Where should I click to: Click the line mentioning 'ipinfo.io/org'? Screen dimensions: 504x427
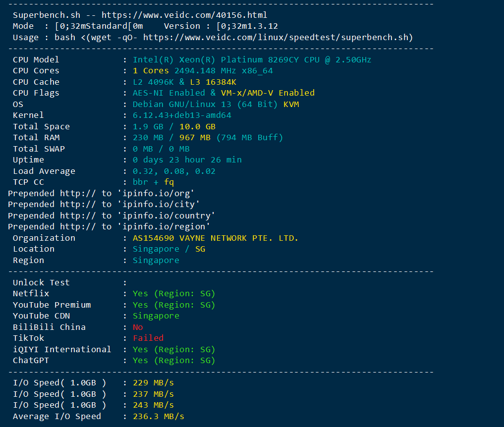click(101, 193)
